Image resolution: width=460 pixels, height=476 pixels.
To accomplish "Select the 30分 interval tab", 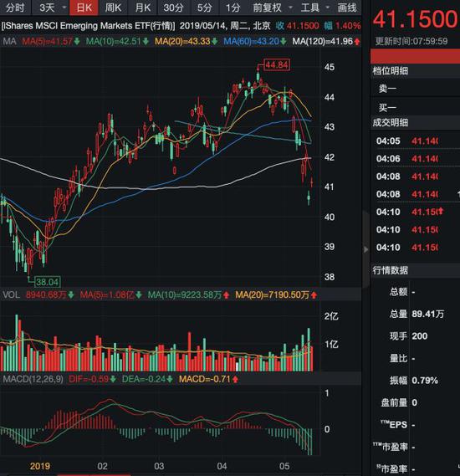I will click(x=173, y=8).
